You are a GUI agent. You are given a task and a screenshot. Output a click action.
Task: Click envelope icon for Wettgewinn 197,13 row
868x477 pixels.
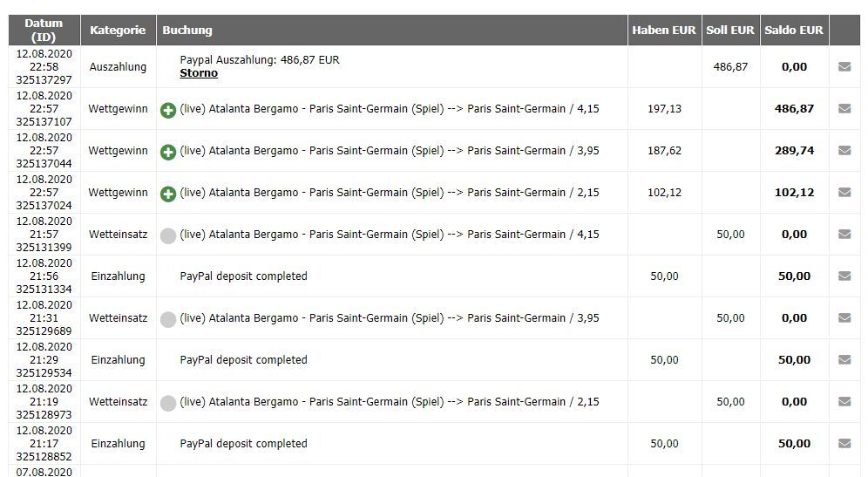tap(844, 109)
